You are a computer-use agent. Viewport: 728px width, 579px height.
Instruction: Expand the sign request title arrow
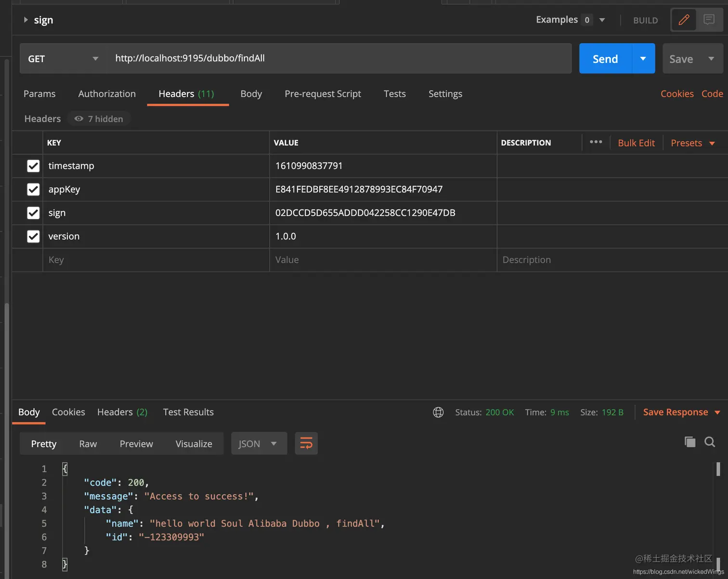26,20
